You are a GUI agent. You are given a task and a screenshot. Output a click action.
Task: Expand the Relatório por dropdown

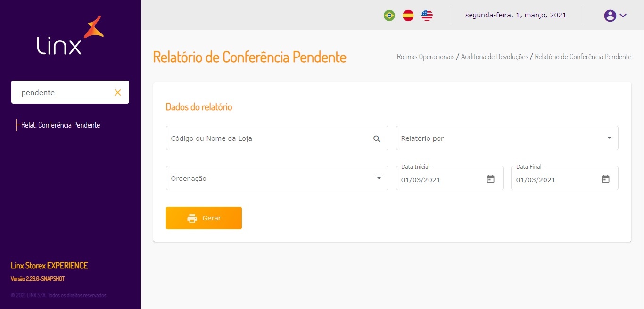coord(609,138)
